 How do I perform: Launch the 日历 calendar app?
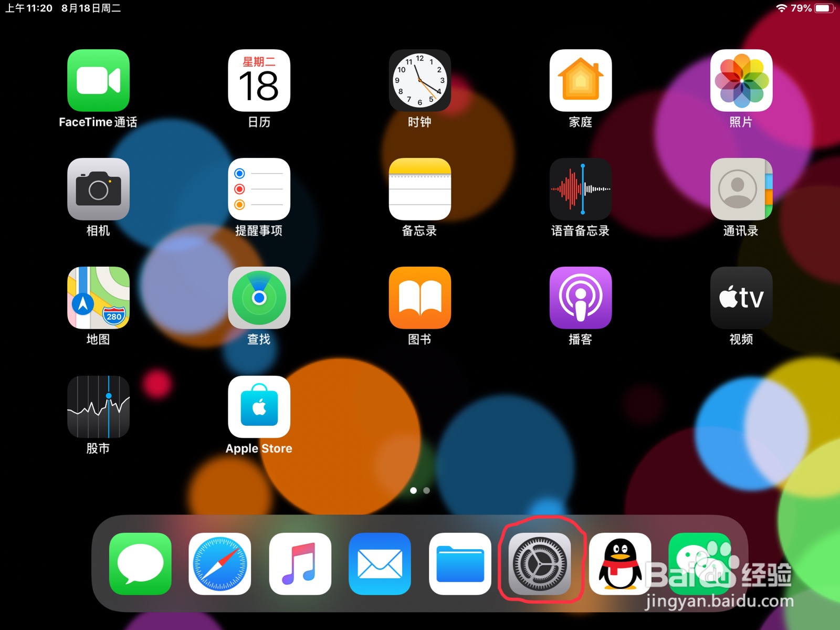(259, 81)
